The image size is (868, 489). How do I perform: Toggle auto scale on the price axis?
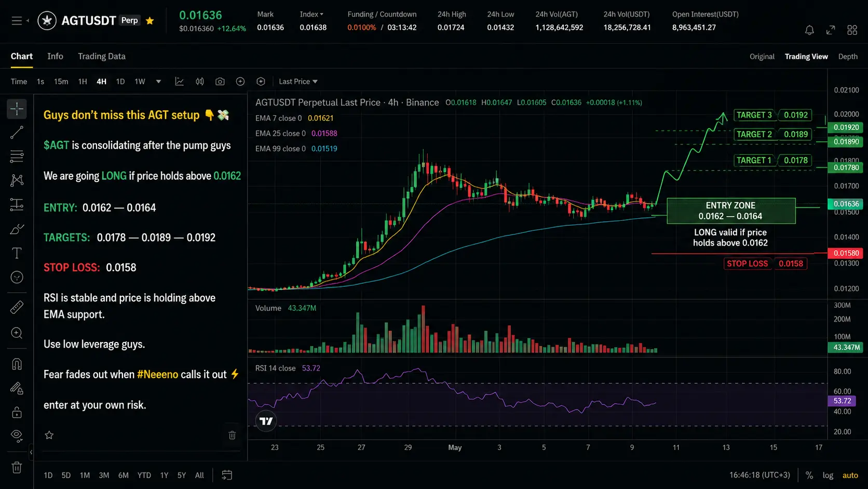tap(850, 475)
